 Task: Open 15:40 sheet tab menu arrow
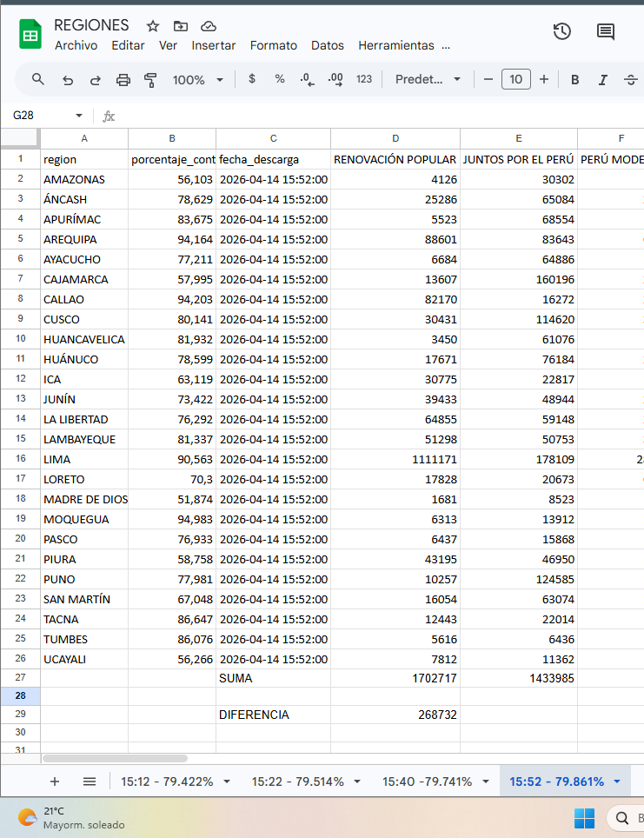[x=486, y=781]
